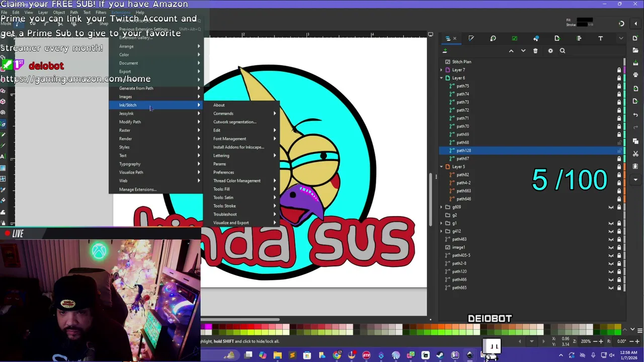Click the rotation 0.00° field
Image resolution: width=644 pixels, height=362 pixels.
(x=622, y=341)
